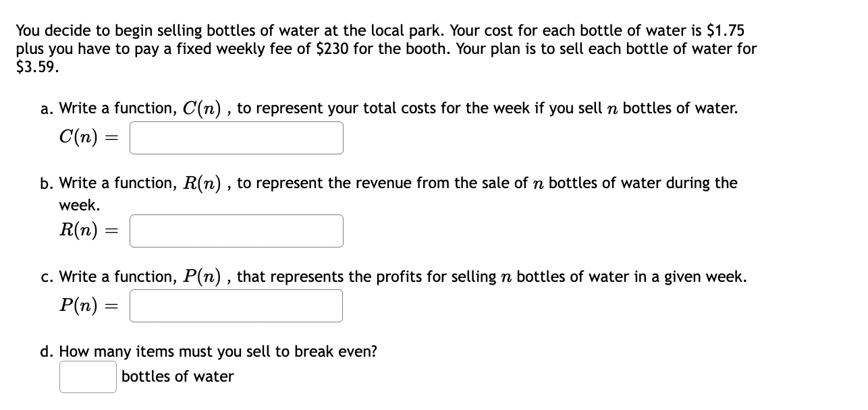The height and width of the screenshot is (410, 868).
Task: Click the 'bottles of water' unit label
Action: (x=178, y=376)
